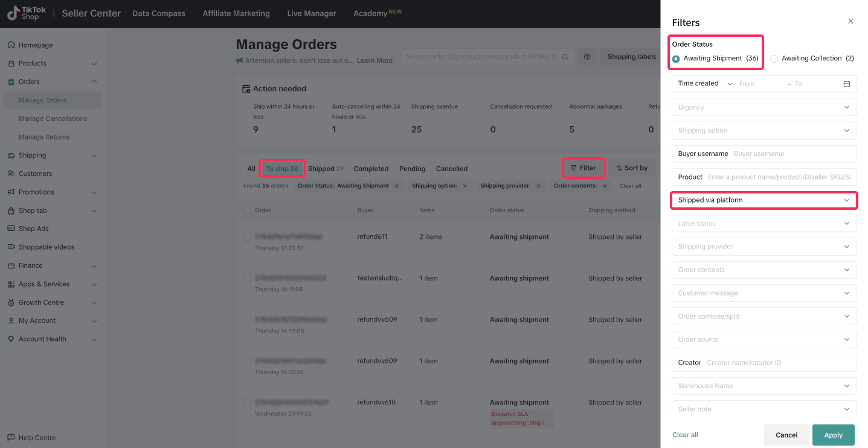Click the Clear all link in Filters panel
Screen dimensions: 868x448
pos(685,435)
